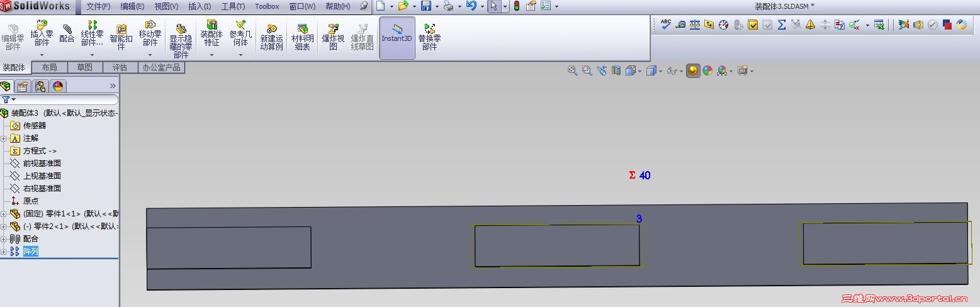Select 原点 (Origin) in the tree
The image size is (980, 307).
pyautogui.click(x=31, y=201)
